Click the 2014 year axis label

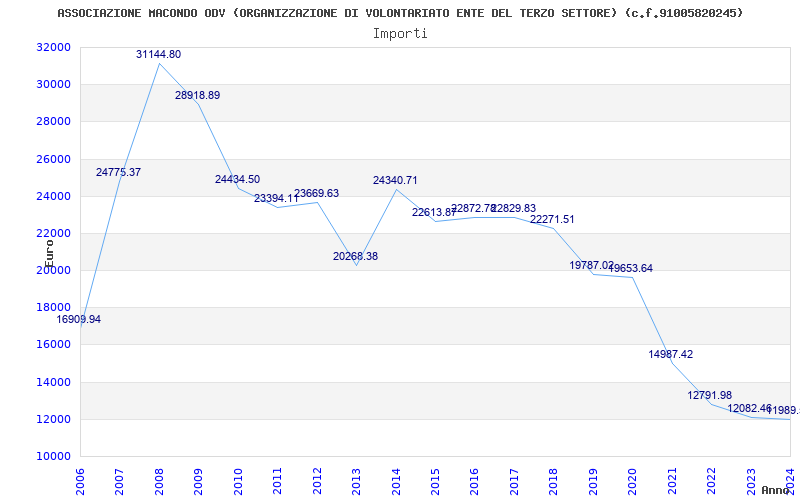point(395,480)
